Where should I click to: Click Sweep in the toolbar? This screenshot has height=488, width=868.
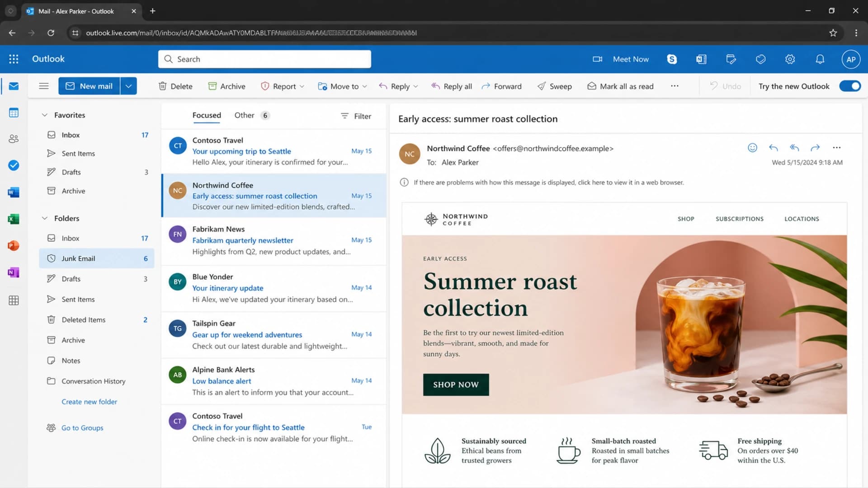click(554, 86)
